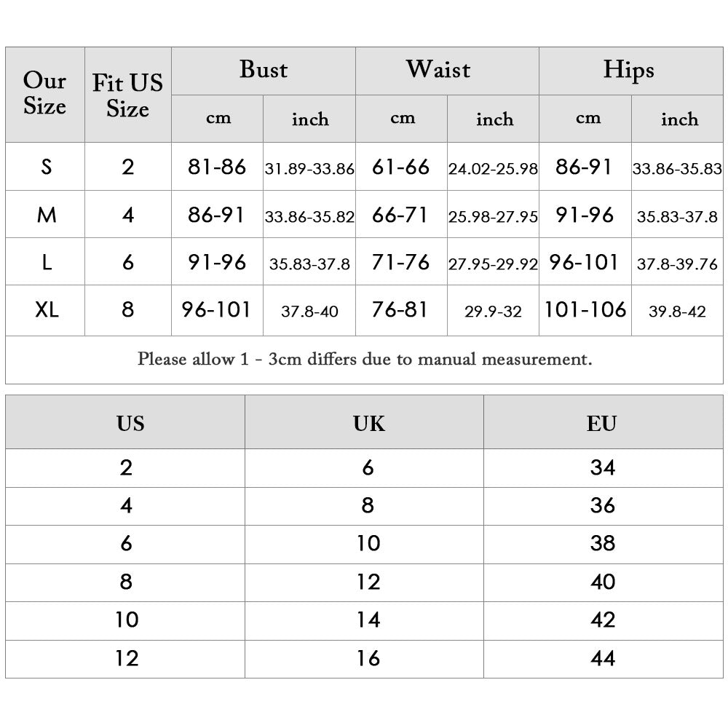Click the UK header in conversion table
The width and height of the screenshot is (728, 728).
[x=368, y=423]
